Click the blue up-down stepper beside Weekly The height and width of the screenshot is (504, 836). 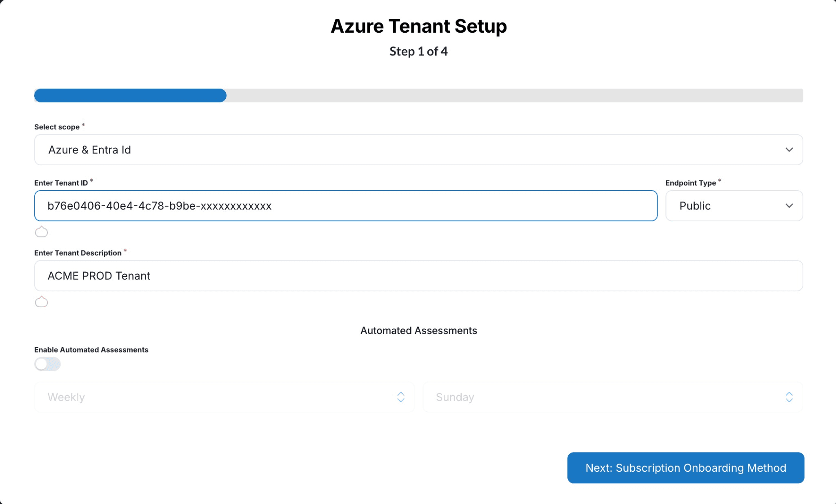(x=401, y=397)
